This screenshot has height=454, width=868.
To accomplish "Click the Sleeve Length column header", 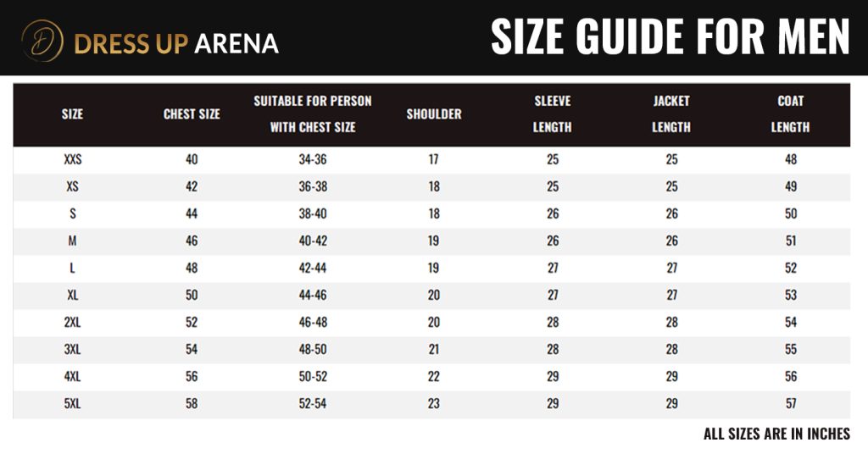I will 553,114.
